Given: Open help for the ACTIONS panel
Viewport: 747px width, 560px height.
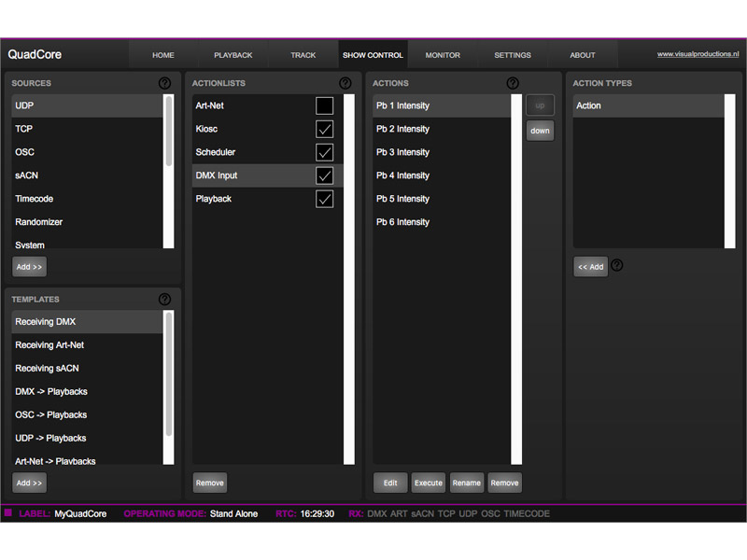Looking at the screenshot, I should [513, 82].
